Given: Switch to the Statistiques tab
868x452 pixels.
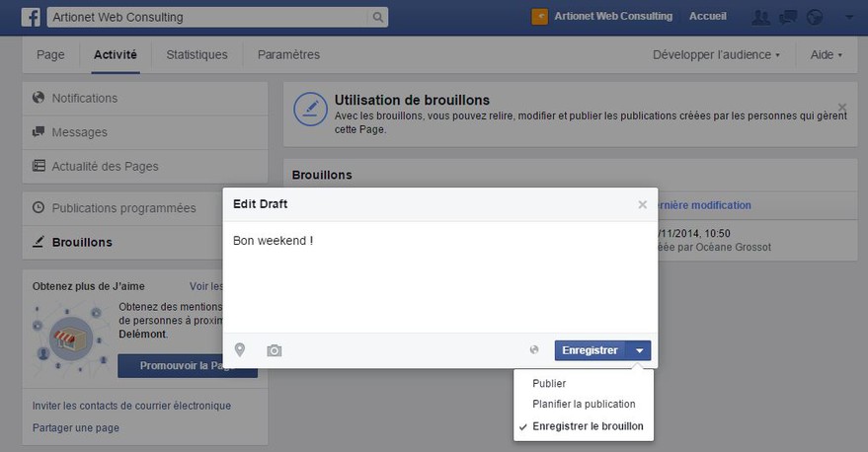Looking at the screenshot, I should point(197,54).
